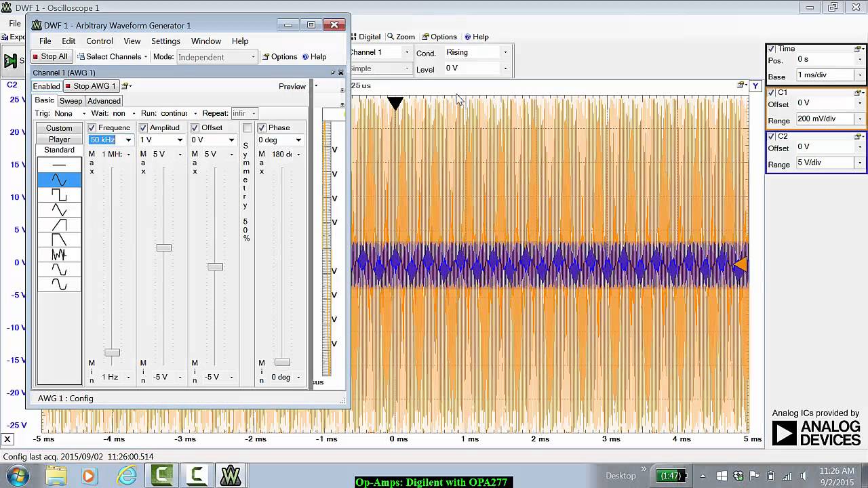868x488 pixels.
Task: Switch to the Sweep tab
Action: (x=71, y=101)
